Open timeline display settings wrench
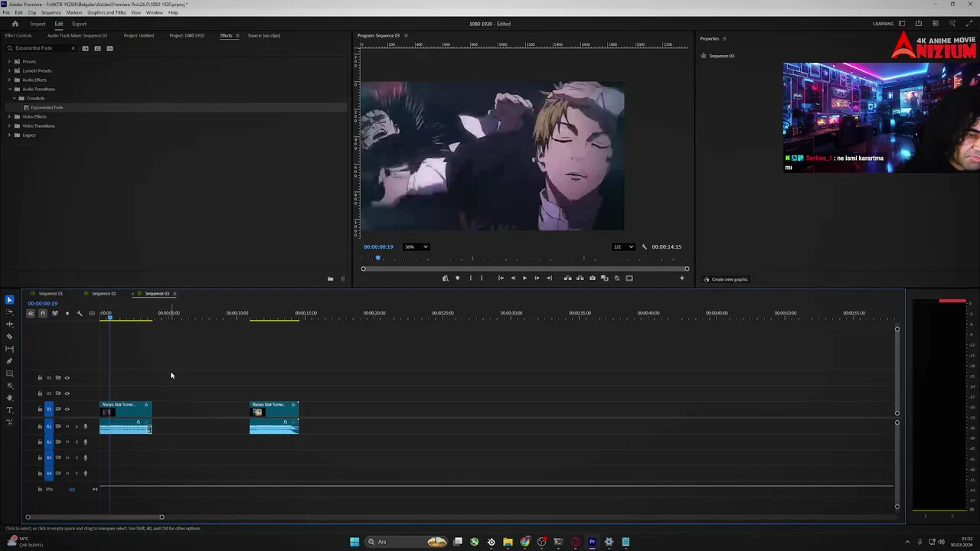 [x=79, y=313]
